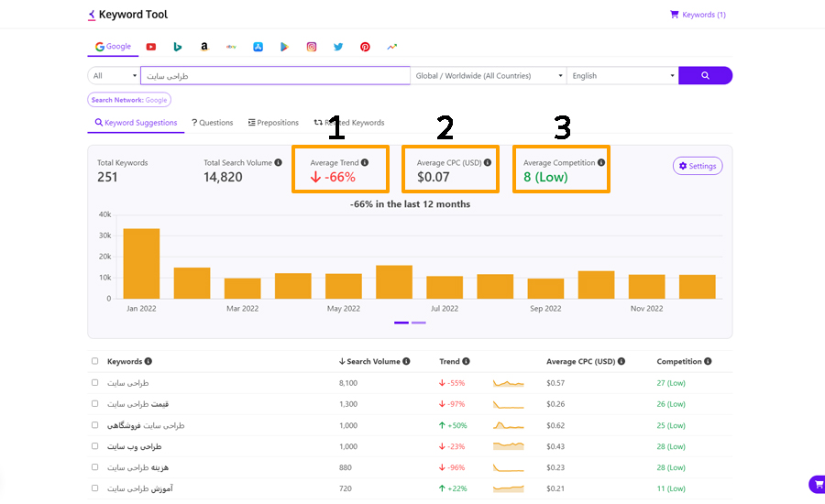825x504 pixels.
Task: Open the Play Store platform icon
Action: (285, 47)
